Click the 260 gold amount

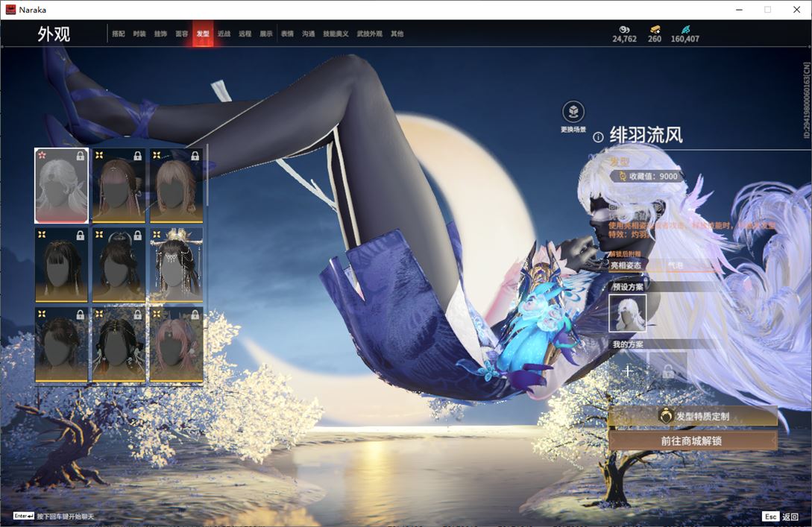[x=655, y=39]
